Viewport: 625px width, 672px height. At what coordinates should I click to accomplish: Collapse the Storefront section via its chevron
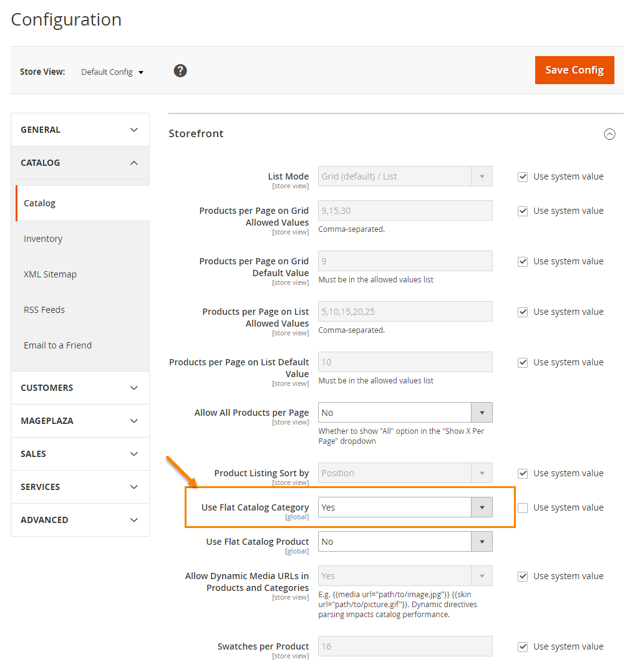(x=609, y=133)
